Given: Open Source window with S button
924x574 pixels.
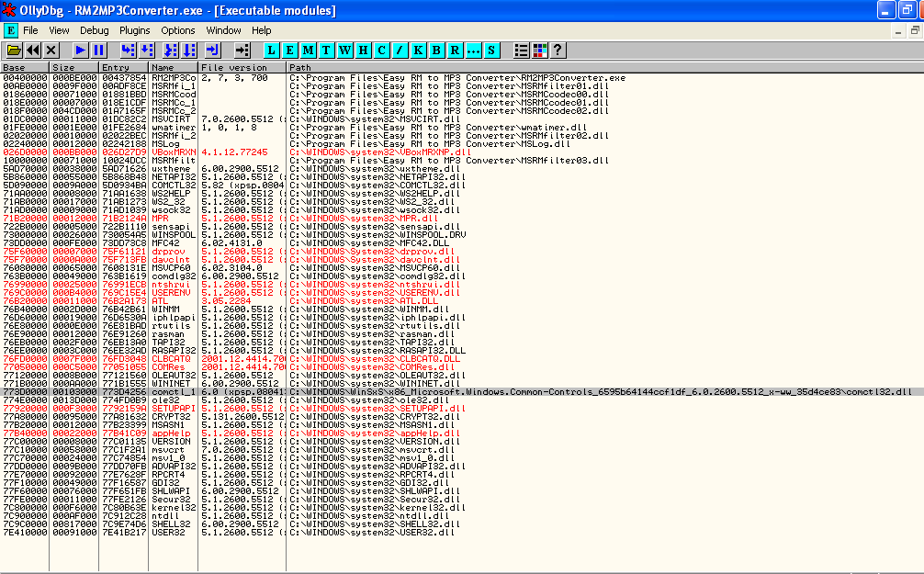Looking at the screenshot, I should click(x=491, y=51).
